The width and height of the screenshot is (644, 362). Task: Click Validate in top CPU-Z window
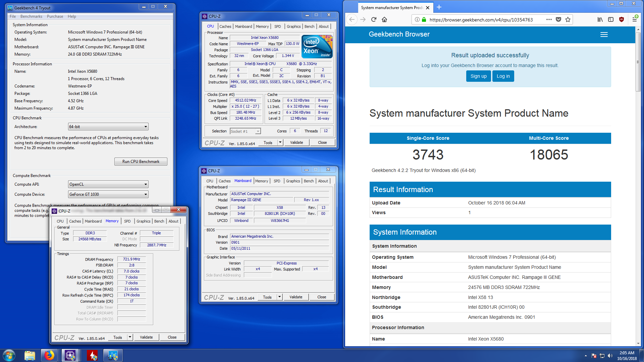(297, 142)
